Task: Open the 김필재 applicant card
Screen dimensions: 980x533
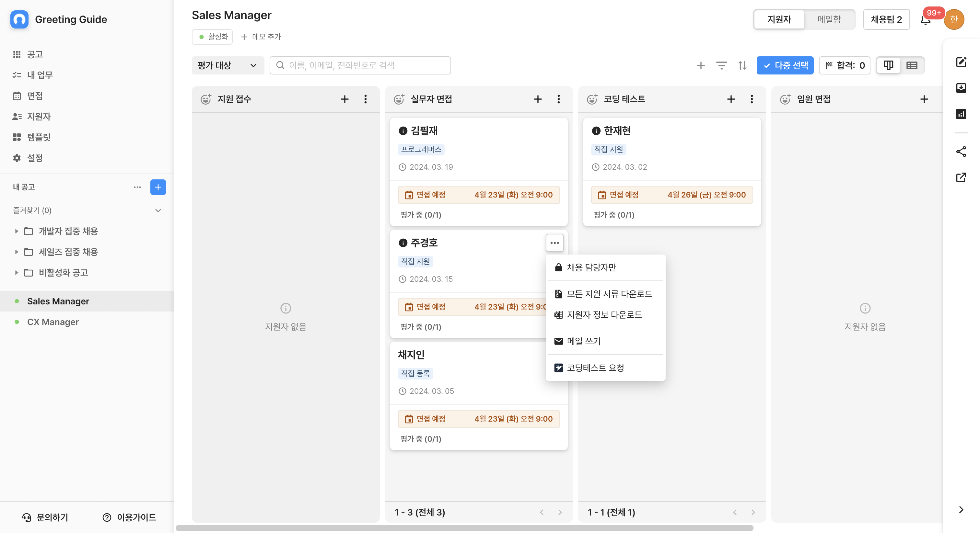Action: (x=479, y=172)
